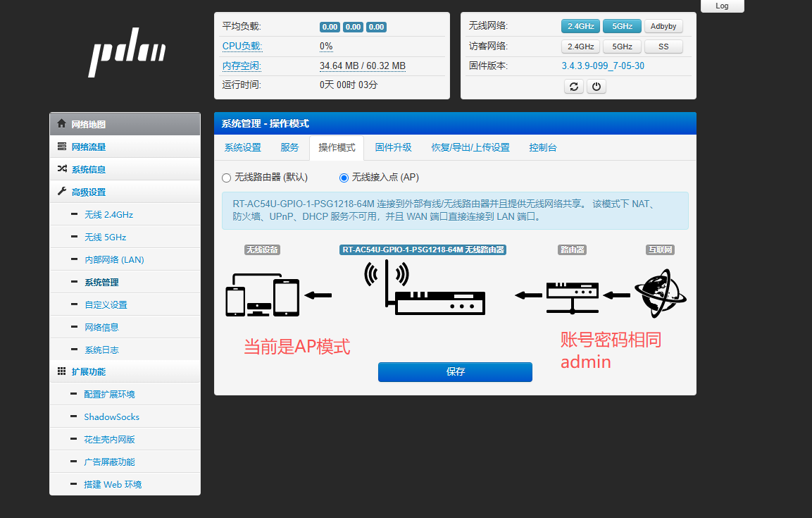Collapse the 扩展功能 sidebar section

click(x=89, y=371)
